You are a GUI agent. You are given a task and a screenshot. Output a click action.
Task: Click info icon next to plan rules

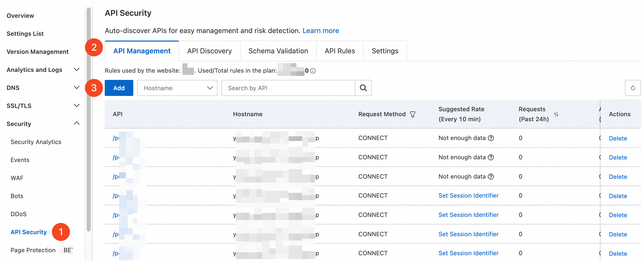[313, 71]
